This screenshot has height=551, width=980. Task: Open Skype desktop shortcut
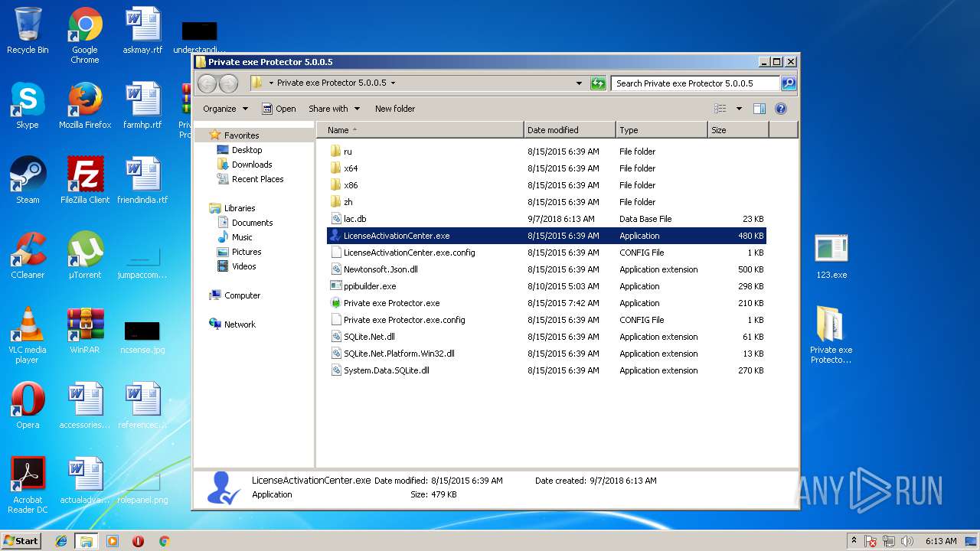(28, 106)
